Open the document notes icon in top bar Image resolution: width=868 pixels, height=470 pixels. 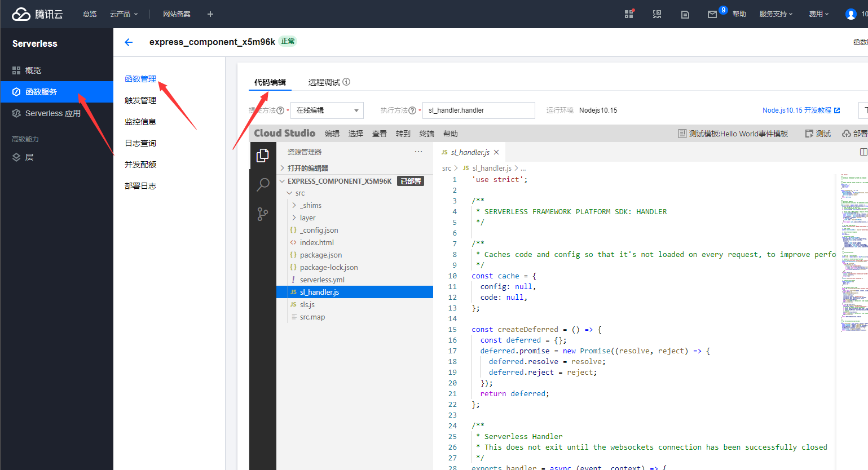pos(685,14)
